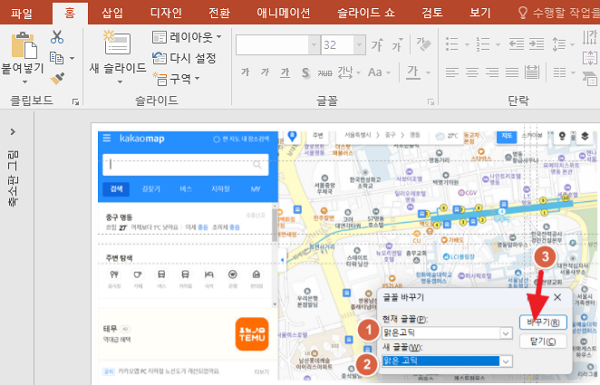Convert to SmartArt icon

coord(590,79)
